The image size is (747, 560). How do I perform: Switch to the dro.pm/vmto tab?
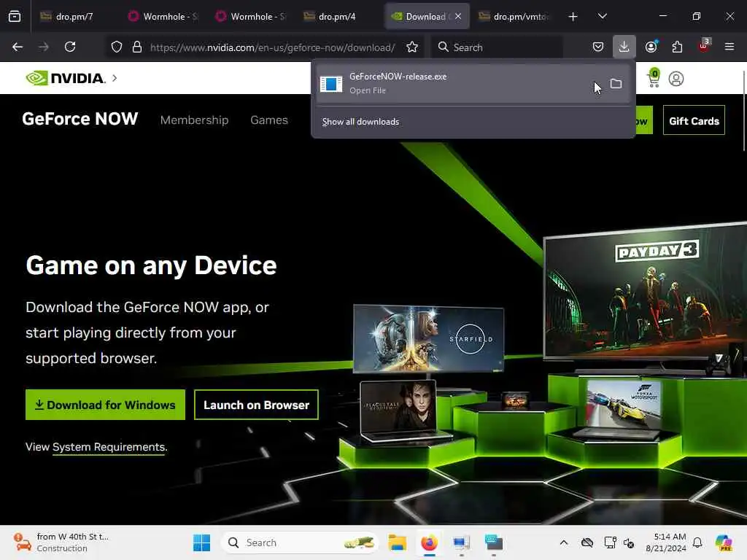coord(514,17)
